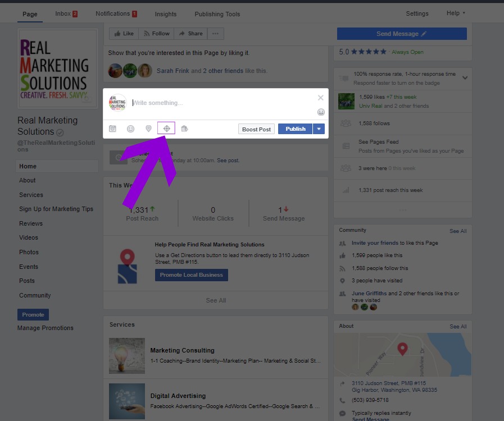Click Send Message link under replies instantly

(371, 419)
